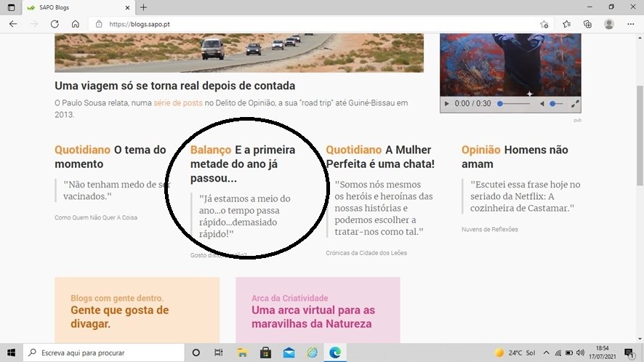Open Task View on the taskbar
644x362 pixels.
[219, 353]
